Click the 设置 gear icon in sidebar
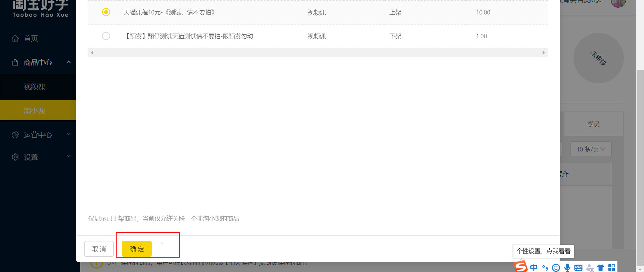Image resolution: width=644 pixels, height=272 pixels. tap(15, 157)
